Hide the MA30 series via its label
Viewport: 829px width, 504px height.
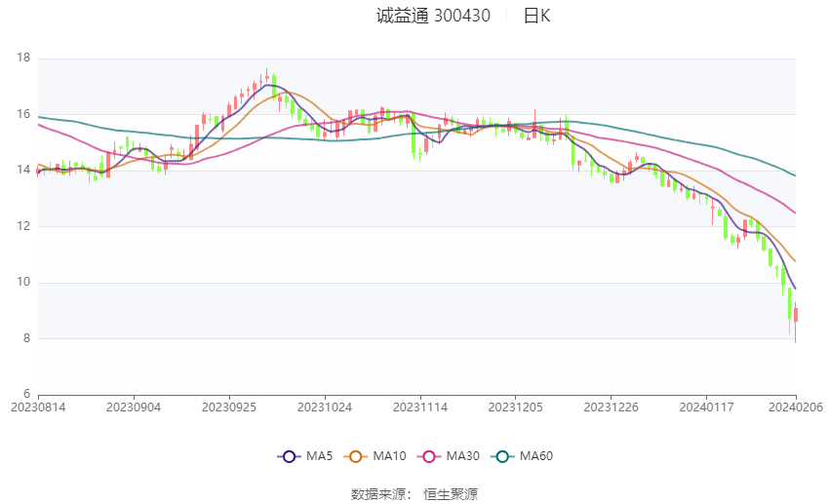(x=462, y=456)
